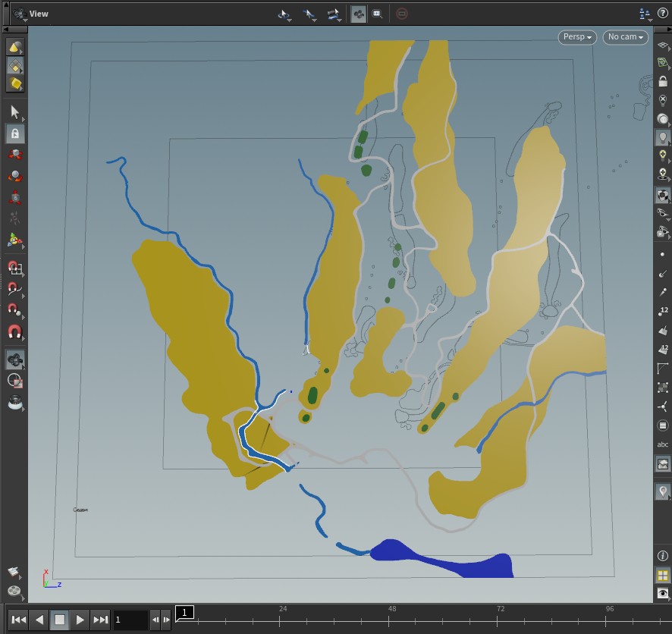
Task: Select the Geometry selection mode icon
Action: (x=15, y=65)
